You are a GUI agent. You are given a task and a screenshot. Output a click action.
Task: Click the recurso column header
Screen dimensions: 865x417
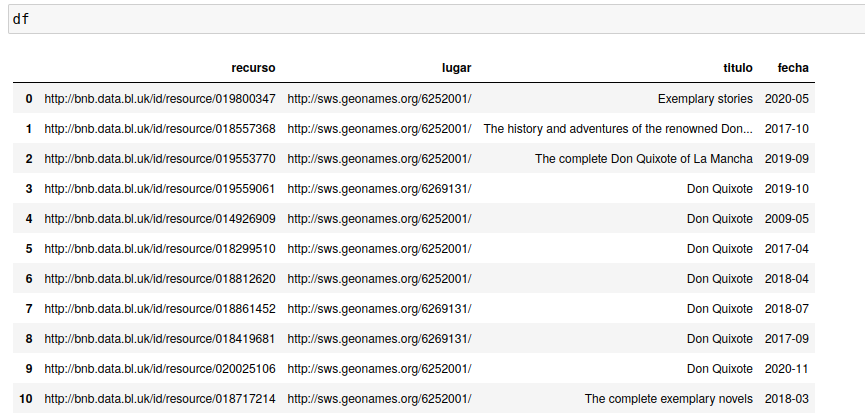(x=252, y=68)
